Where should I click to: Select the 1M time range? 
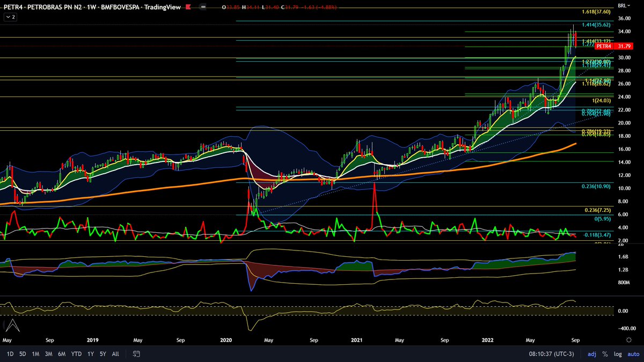[x=35, y=354]
